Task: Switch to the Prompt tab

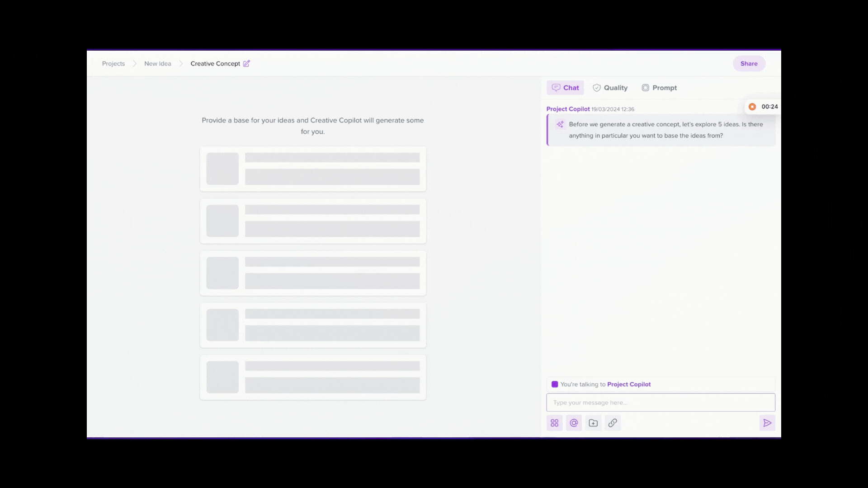Action: [x=659, y=87]
